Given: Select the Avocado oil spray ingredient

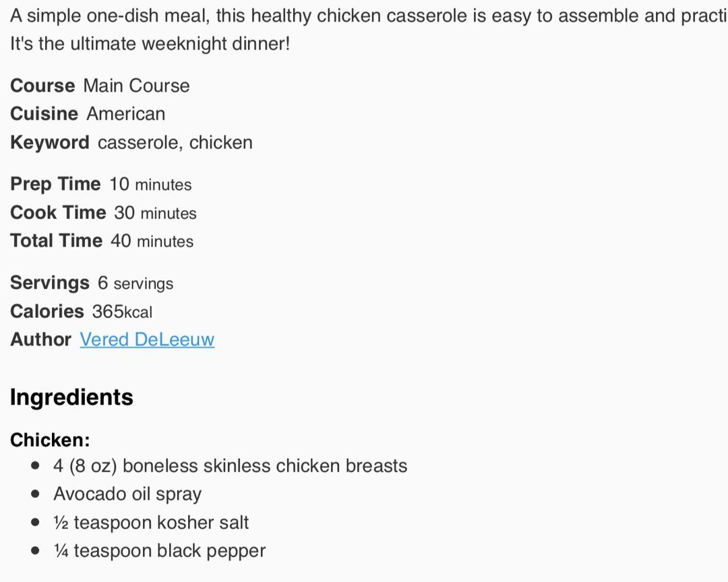Looking at the screenshot, I should coord(127,494).
